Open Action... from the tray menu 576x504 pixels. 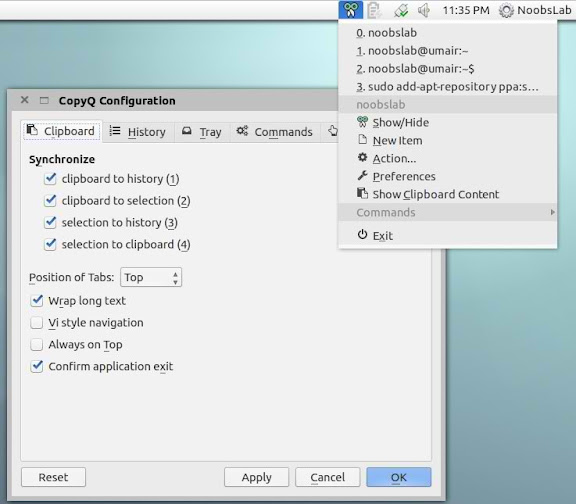pos(447,158)
